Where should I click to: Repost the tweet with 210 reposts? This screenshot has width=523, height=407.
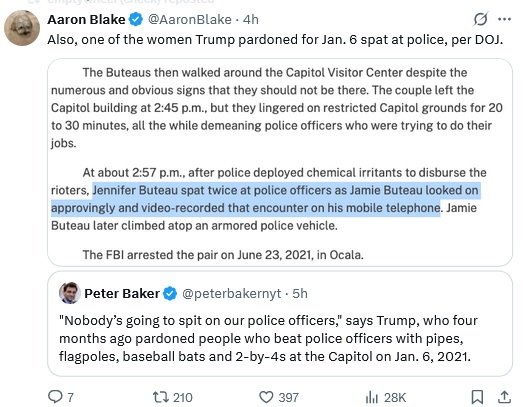click(159, 397)
